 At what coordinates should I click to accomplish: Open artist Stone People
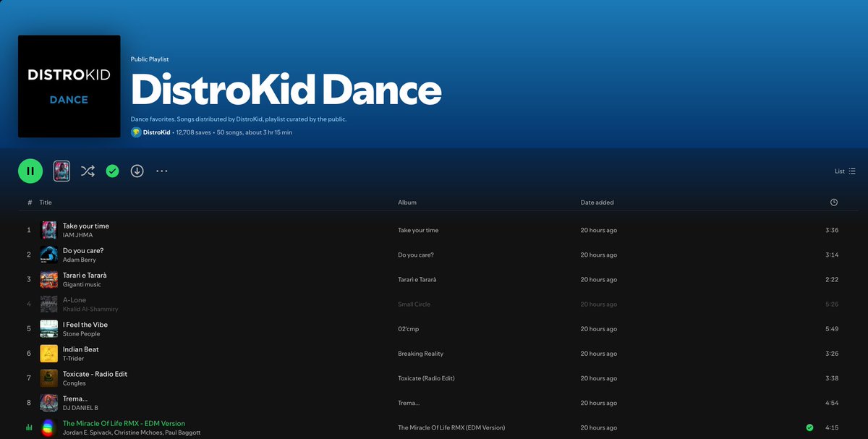[82, 334]
